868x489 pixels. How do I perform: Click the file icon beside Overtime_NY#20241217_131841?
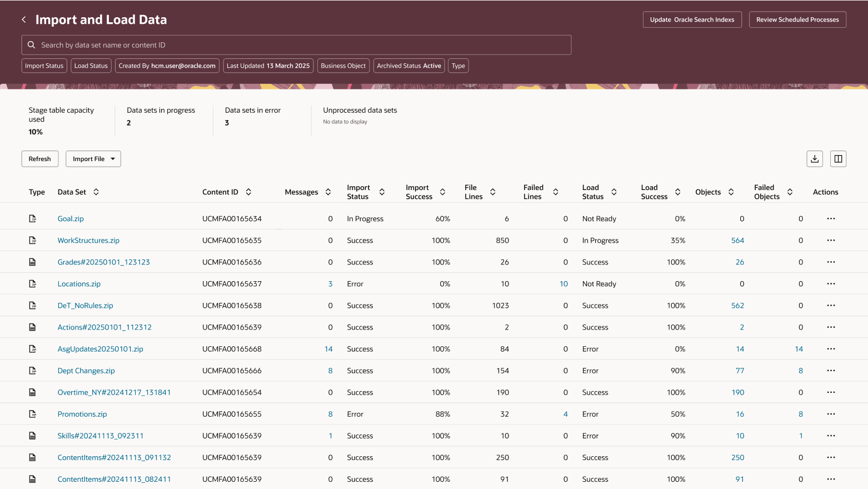coord(33,392)
